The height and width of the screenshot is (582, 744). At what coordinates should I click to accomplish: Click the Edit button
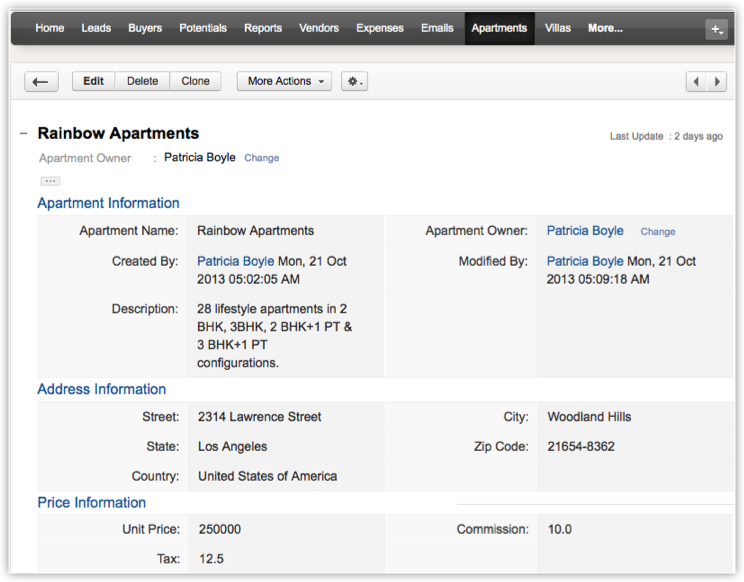point(93,82)
